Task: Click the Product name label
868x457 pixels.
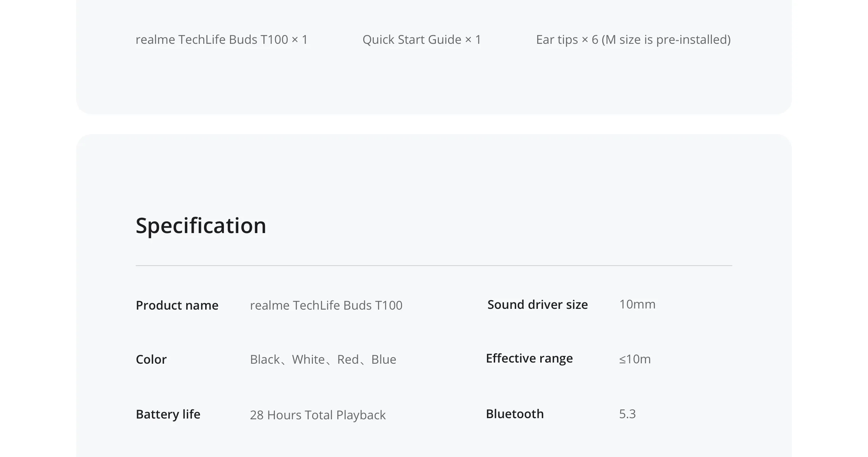Action: 177,305
